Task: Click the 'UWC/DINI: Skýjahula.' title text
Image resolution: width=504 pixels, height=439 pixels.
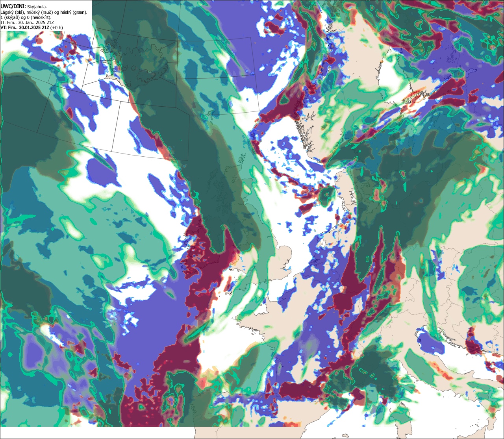Action: tap(24, 7)
